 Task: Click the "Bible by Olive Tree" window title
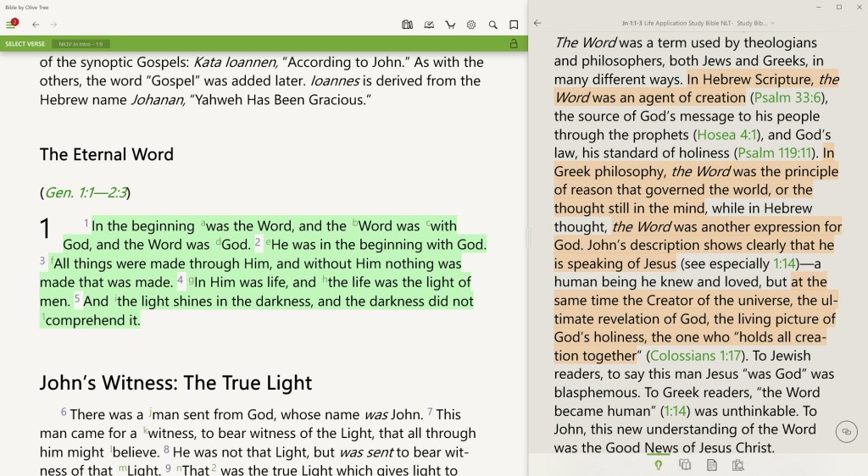(27, 7)
